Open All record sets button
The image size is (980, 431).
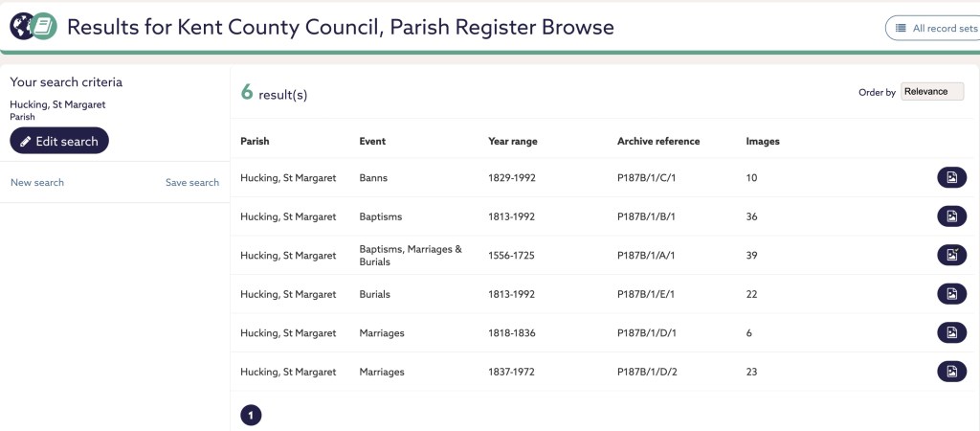point(934,29)
